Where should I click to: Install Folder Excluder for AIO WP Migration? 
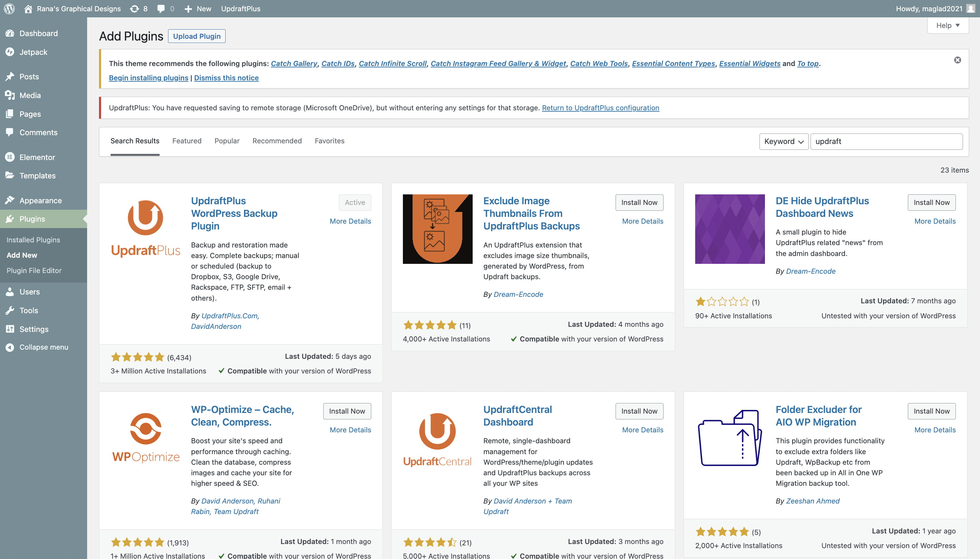932,411
